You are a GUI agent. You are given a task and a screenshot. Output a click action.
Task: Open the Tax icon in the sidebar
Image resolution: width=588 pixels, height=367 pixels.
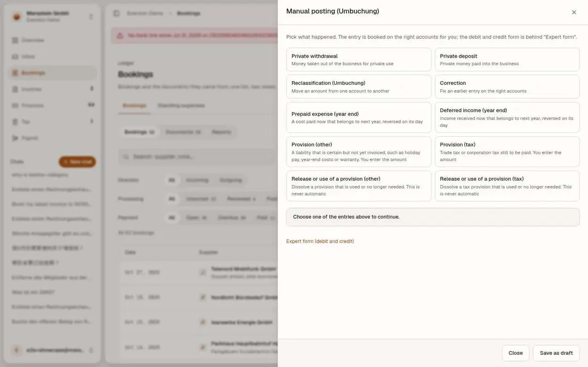click(15, 122)
